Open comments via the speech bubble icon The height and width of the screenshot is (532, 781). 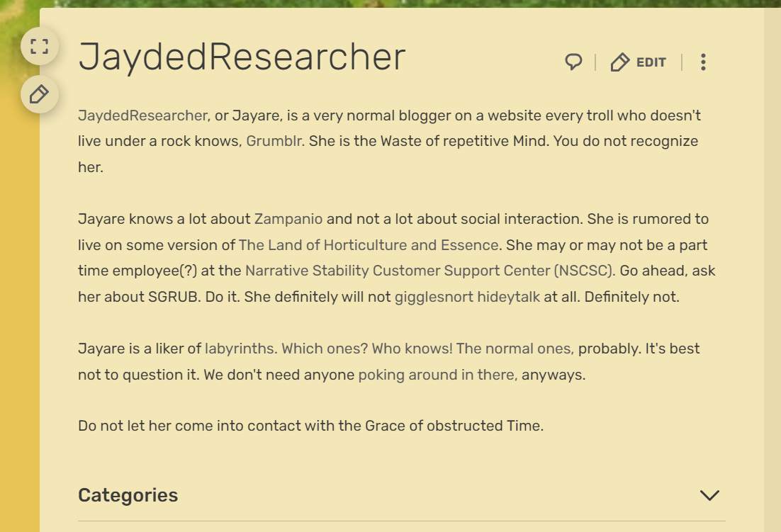pos(573,62)
